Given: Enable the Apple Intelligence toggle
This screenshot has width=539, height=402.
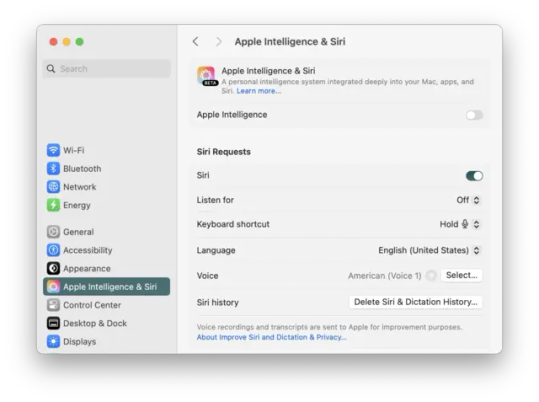Looking at the screenshot, I should [474, 115].
